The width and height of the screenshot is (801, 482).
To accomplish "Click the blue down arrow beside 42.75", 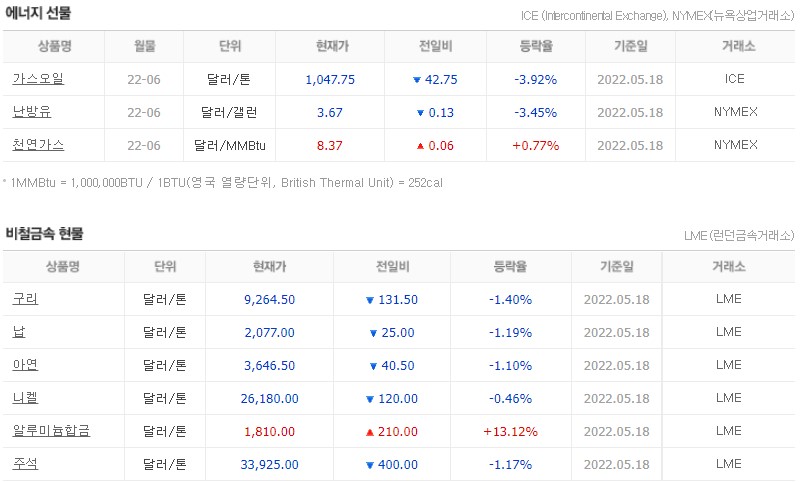I will pos(416,80).
